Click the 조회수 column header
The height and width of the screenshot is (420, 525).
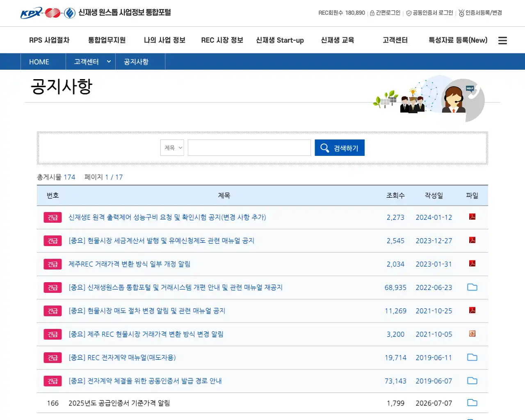point(395,196)
